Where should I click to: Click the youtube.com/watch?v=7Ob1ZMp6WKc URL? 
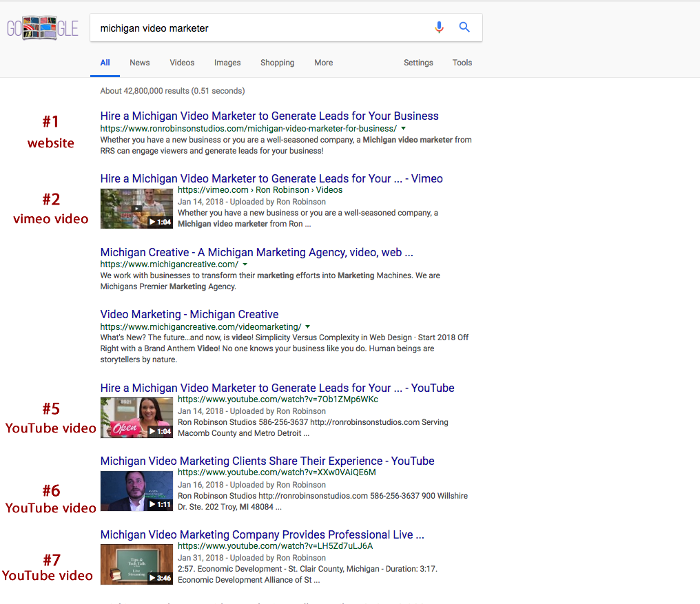[278, 399]
